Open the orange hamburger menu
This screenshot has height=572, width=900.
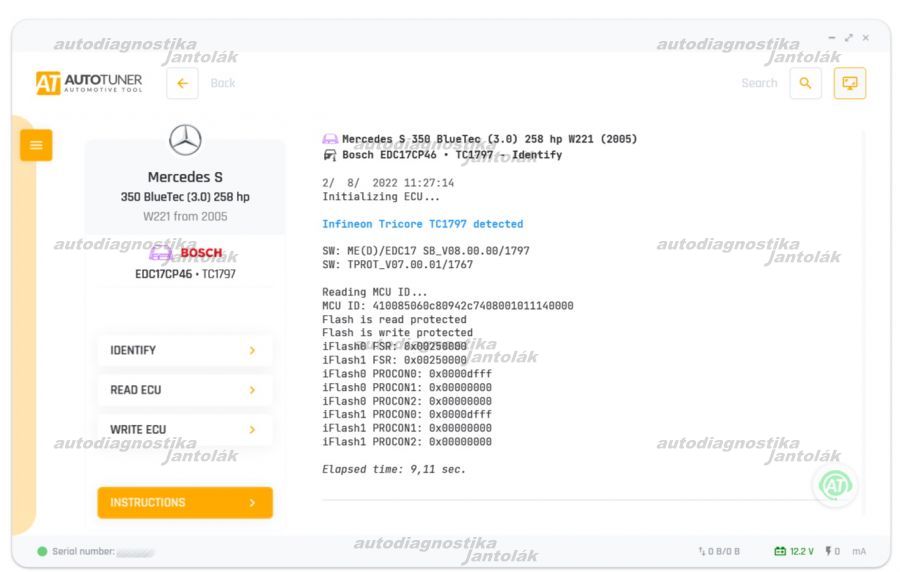pos(36,145)
